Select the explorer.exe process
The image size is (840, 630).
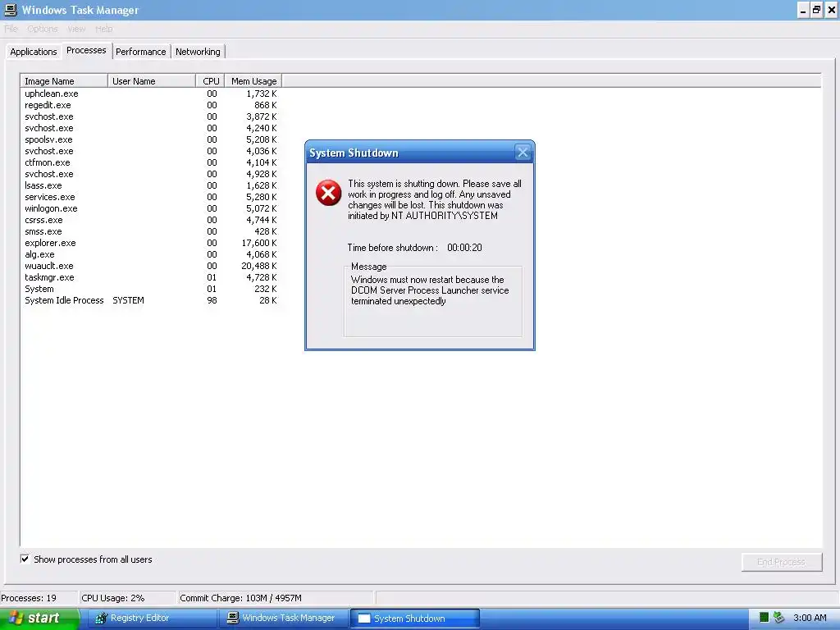151,243
